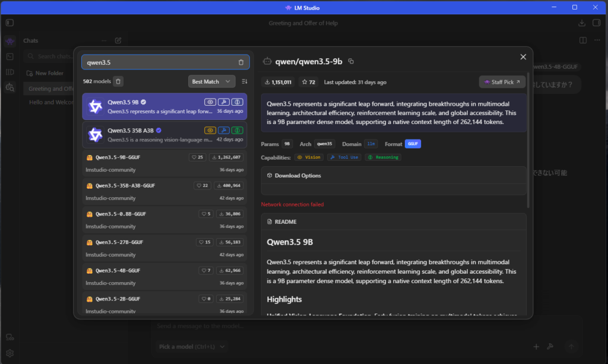Close the model search dialog

(523, 57)
